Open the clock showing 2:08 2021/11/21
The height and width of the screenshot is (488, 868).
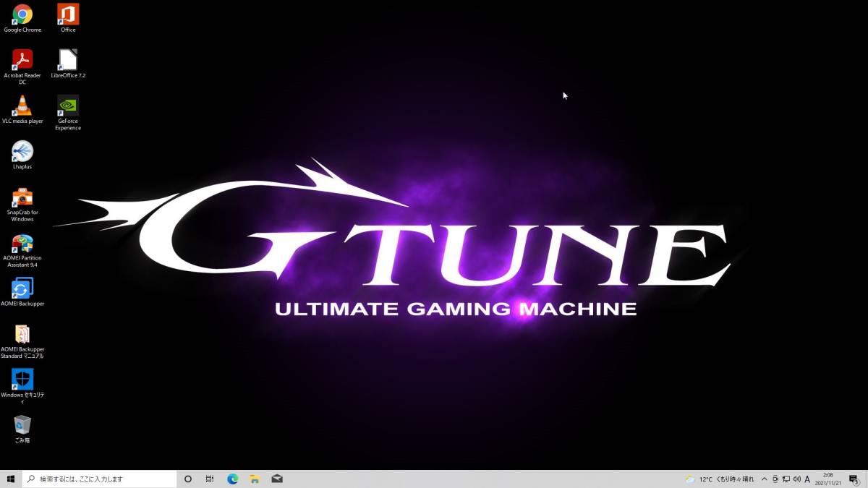click(827, 479)
